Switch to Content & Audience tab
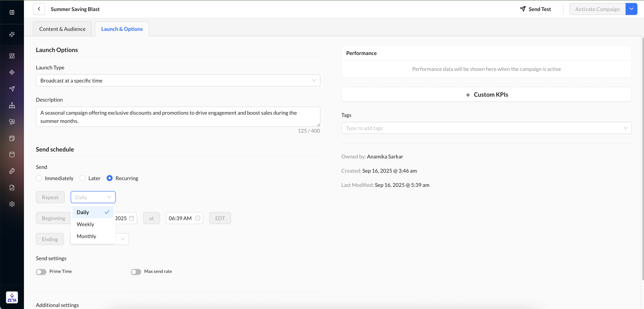 [x=62, y=29]
